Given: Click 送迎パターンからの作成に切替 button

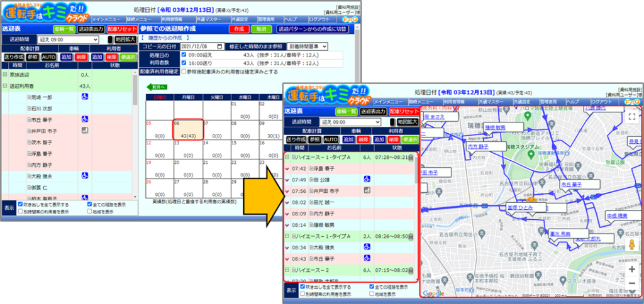Looking at the screenshot, I should (x=312, y=29).
